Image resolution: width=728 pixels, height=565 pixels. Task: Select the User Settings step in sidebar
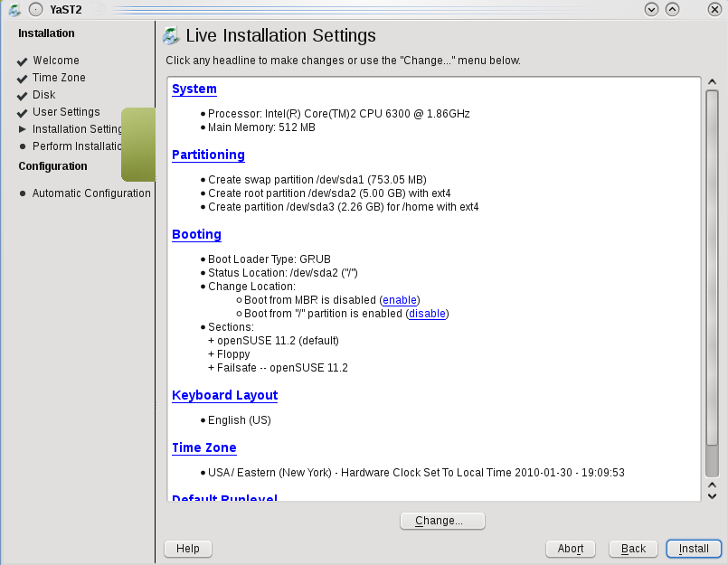pyautogui.click(x=66, y=112)
